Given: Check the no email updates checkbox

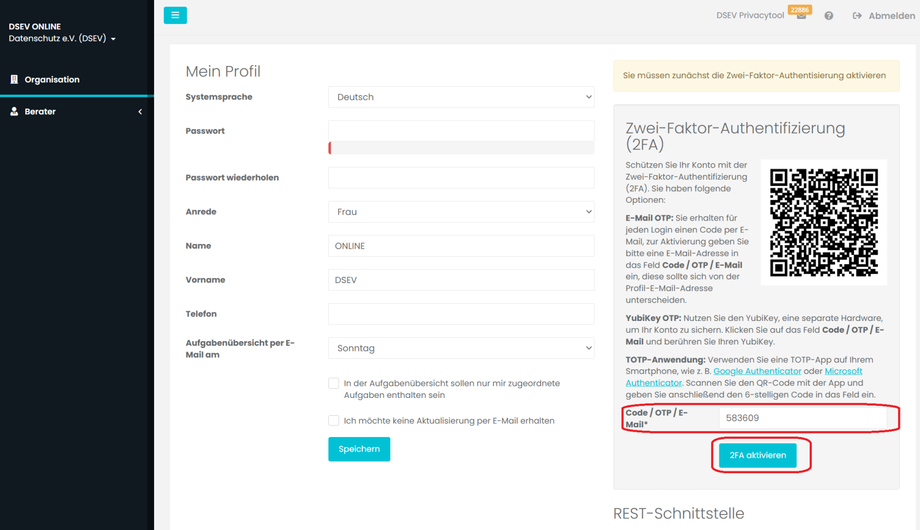Looking at the screenshot, I should pos(334,421).
